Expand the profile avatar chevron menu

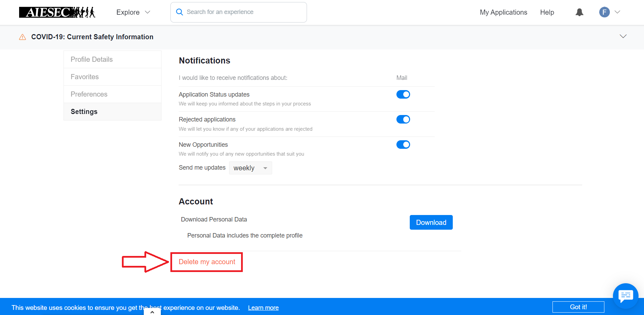coord(617,12)
